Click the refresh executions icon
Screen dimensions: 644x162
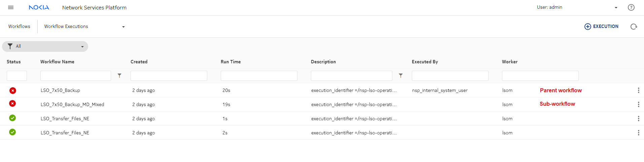pyautogui.click(x=634, y=27)
